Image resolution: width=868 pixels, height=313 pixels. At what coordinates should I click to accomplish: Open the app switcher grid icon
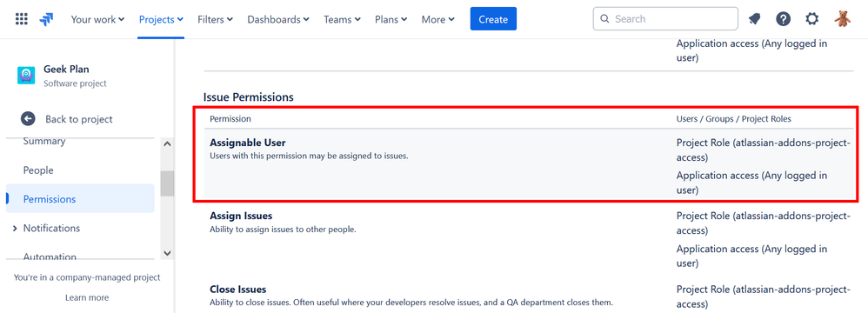21,19
